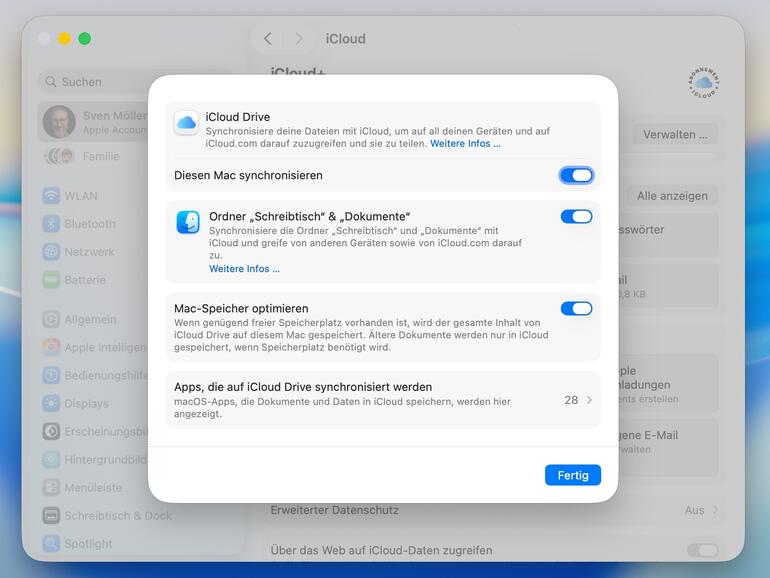
Task: Open Allgemein icon in sidebar
Action: (x=51, y=319)
